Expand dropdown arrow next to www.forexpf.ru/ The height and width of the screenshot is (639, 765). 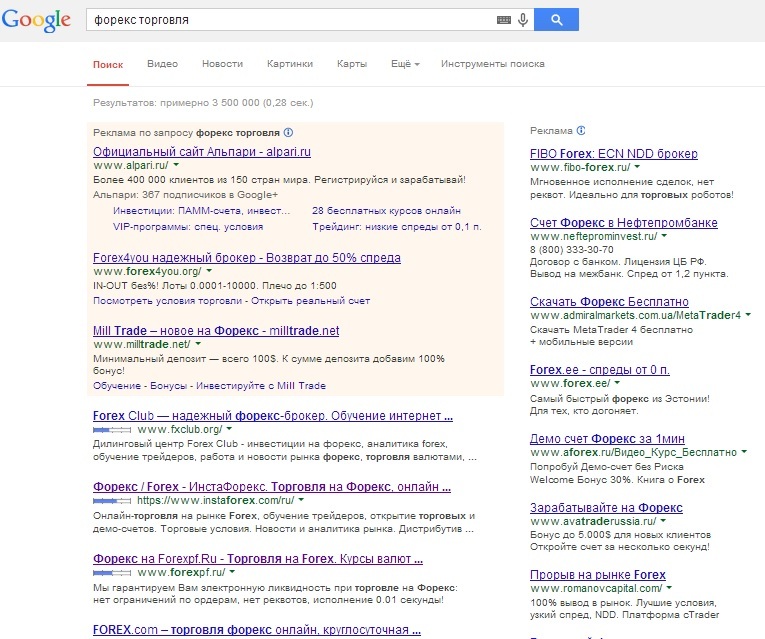click(x=232, y=572)
